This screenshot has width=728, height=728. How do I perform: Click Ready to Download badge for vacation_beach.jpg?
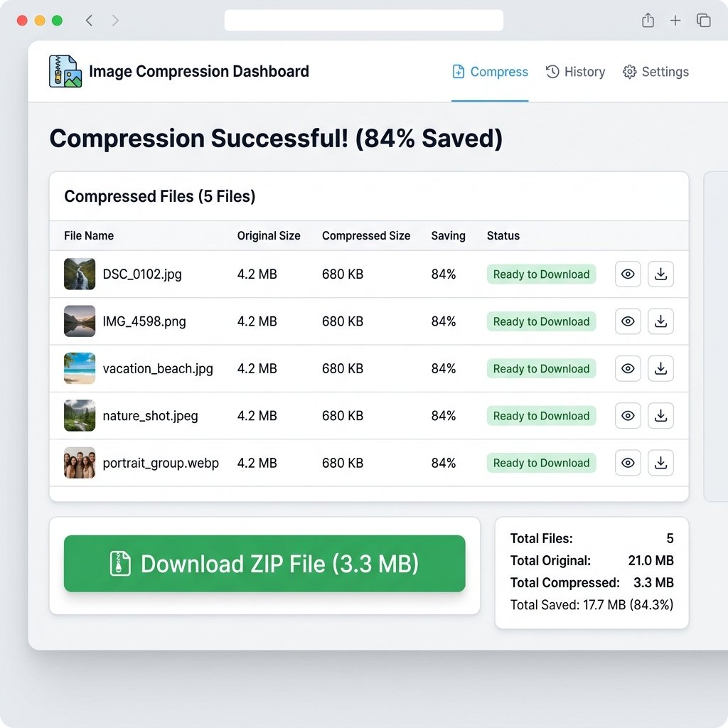coord(541,369)
